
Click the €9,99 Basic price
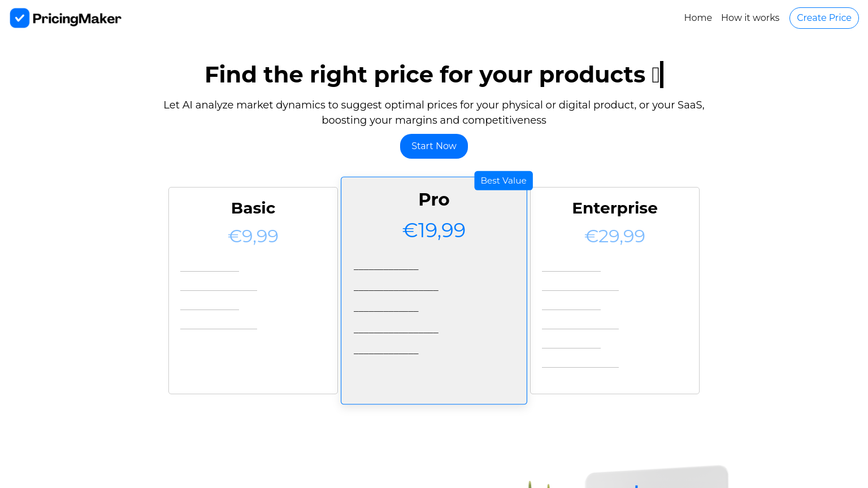(253, 236)
